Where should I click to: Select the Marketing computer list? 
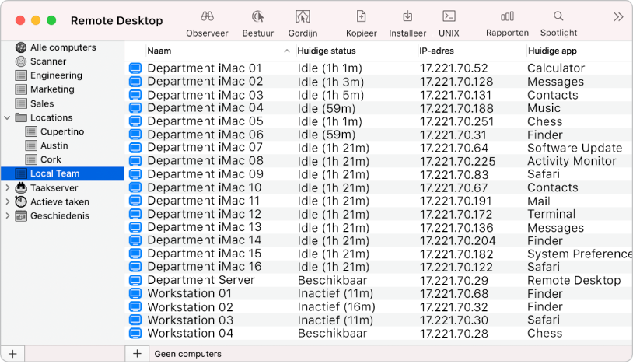tap(52, 89)
